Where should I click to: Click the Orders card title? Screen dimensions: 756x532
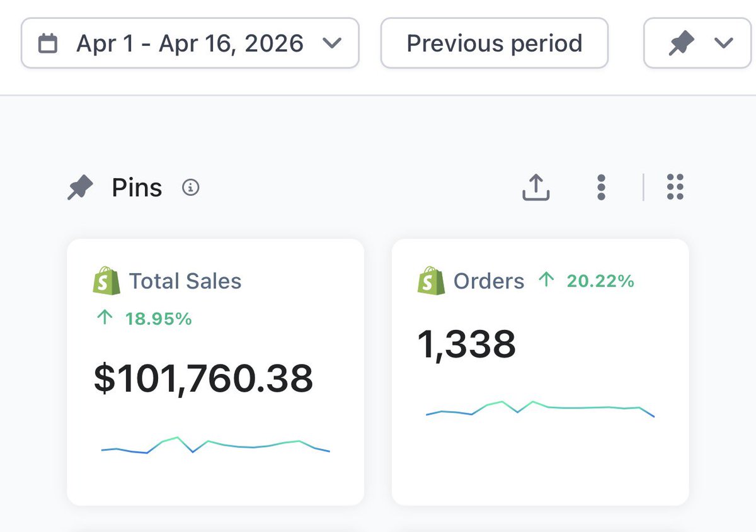point(489,281)
